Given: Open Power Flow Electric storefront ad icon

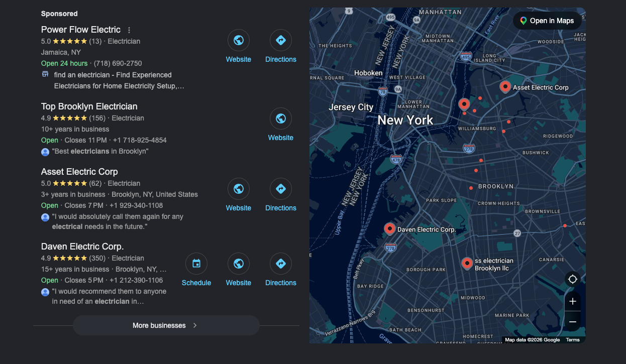Looking at the screenshot, I should [x=45, y=74].
